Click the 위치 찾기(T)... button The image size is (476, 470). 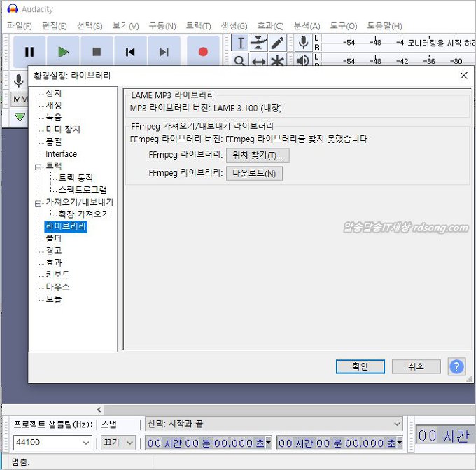point(257,155)
